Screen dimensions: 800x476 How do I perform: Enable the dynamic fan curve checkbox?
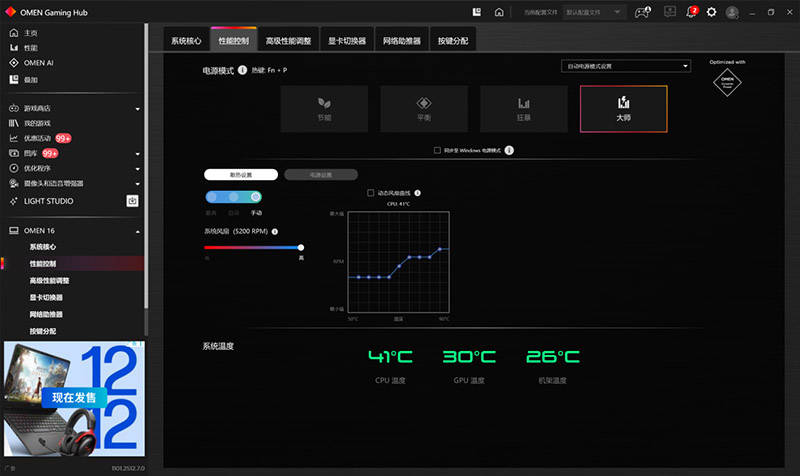coord(371,193)
